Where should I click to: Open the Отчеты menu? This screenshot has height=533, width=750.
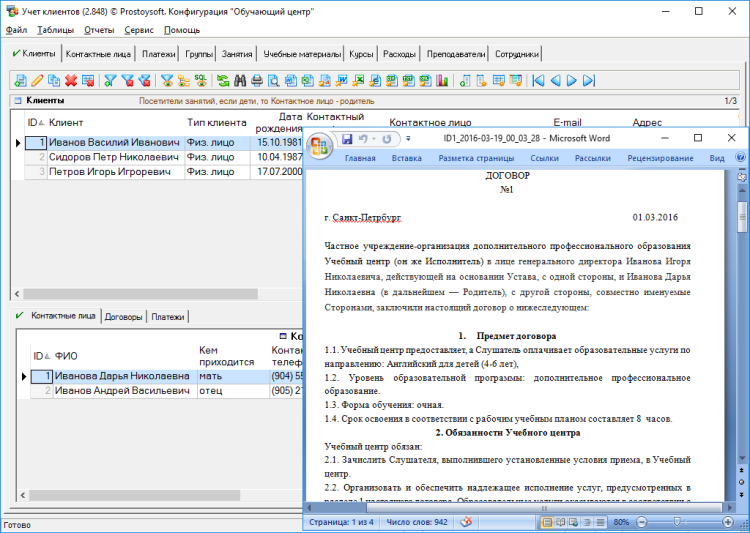click(x=99, y=30)
